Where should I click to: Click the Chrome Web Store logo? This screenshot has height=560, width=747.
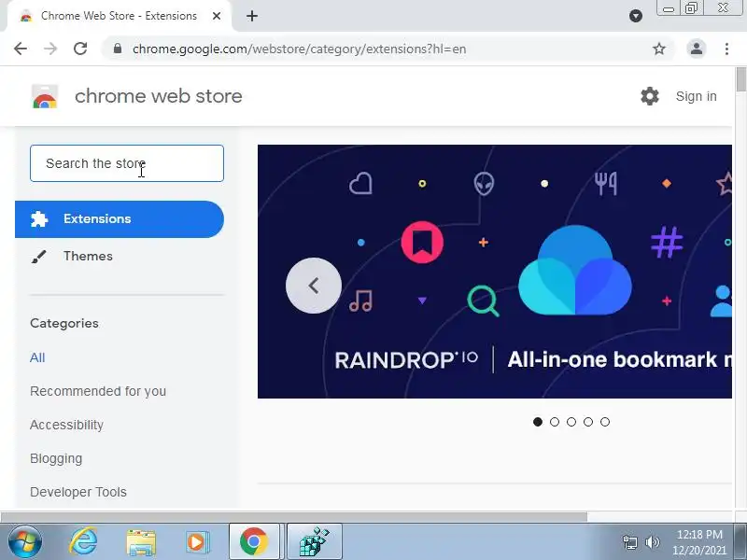(x=45, y=96)
